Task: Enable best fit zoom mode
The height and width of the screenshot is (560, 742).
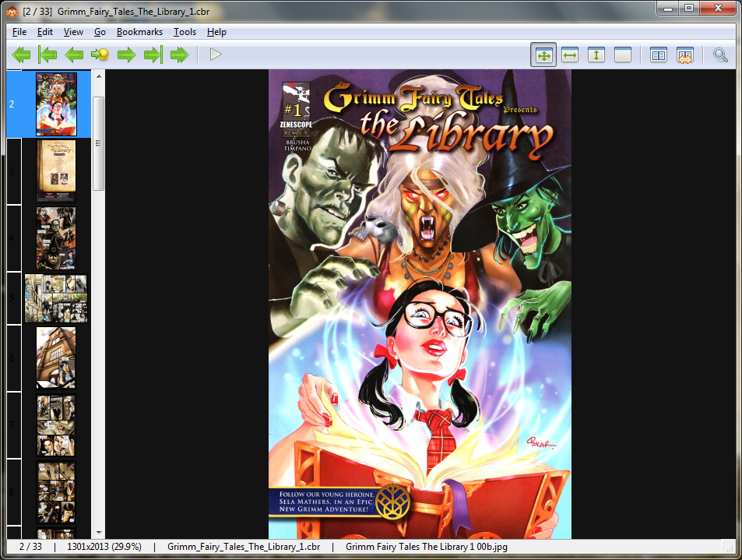Action: 543,55
